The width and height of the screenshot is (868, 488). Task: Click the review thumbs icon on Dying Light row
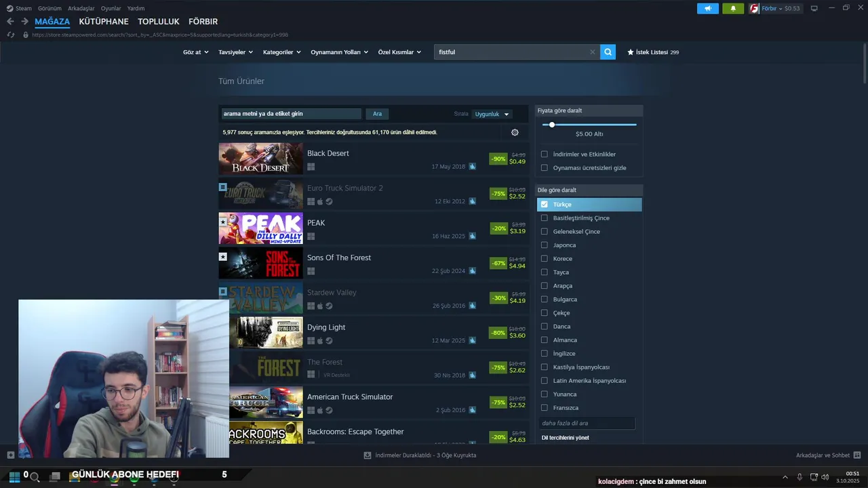pyautogui.click(x=472, y=340)
